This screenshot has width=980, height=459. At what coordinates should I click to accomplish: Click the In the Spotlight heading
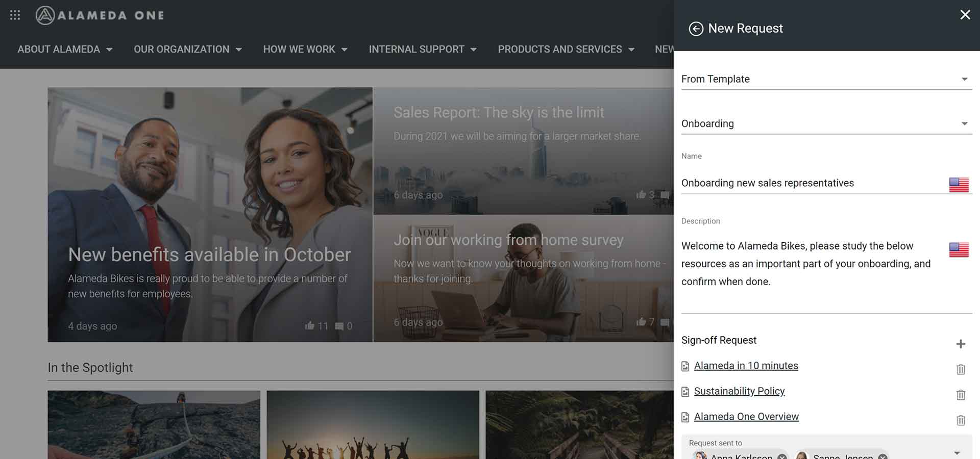(x=90, y=368)
